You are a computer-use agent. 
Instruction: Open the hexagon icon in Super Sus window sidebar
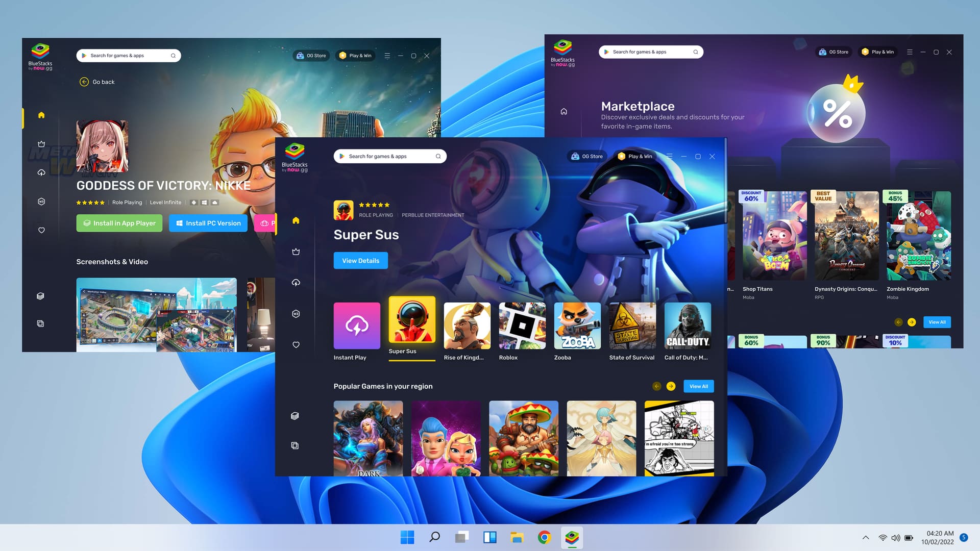pyautogui.click(x=296, y=314)
